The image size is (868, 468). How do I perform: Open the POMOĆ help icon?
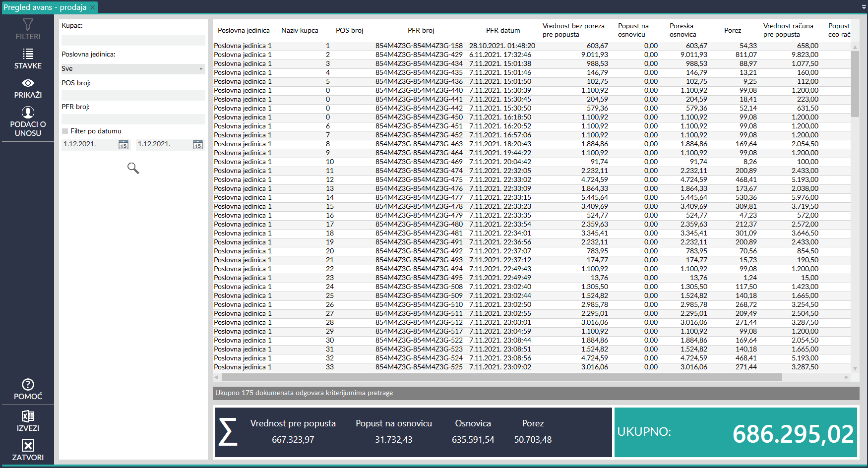click(28, 385)
